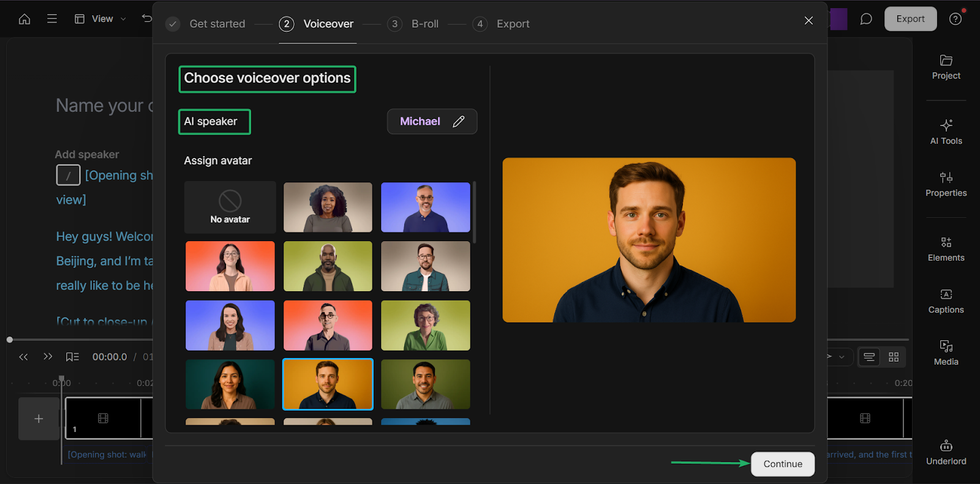
Task: Click the playback progress slider handle
Action: [x=10, y=340]
